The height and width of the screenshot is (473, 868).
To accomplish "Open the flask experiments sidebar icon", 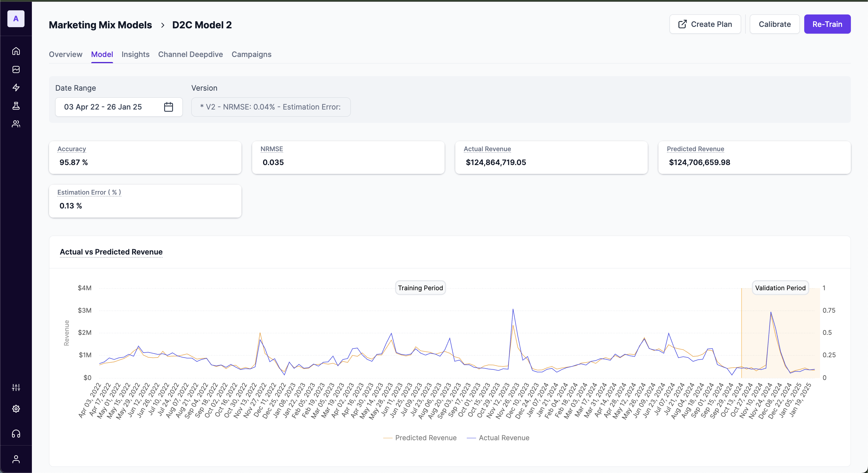I will point(16,106).
